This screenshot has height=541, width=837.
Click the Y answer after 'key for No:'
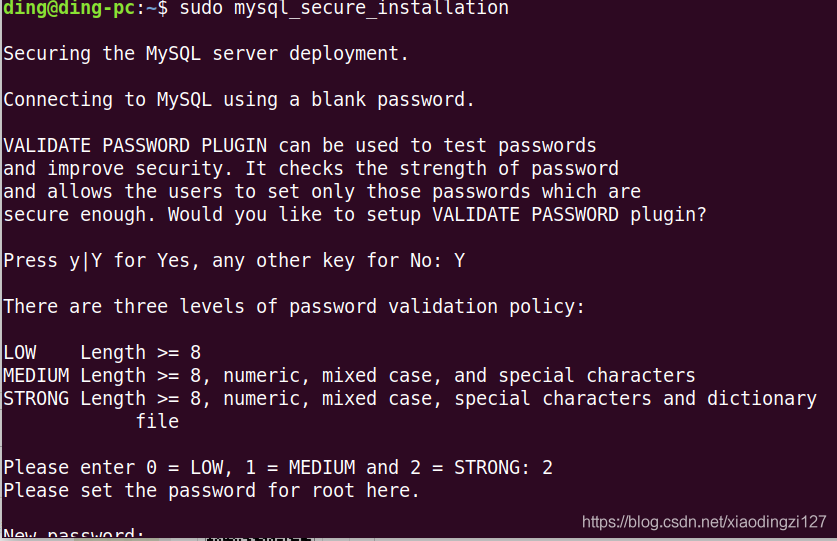pyautogui.click(x=460, y=261)
